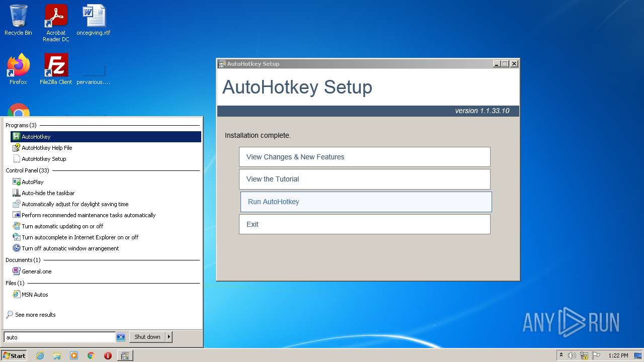Click the Shut down button
The image size is (644, 362).
click(x=147, y=337)
